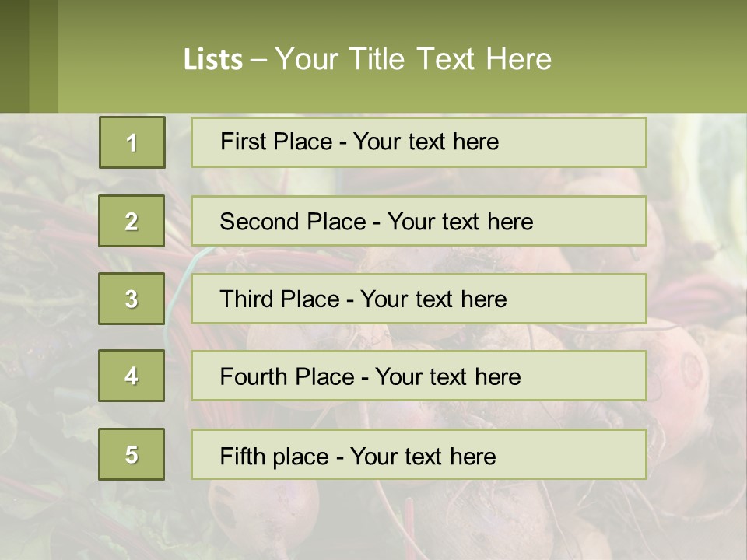Click the number 1 box
This screenshot has height=560, width=747.
coord(132,142)
